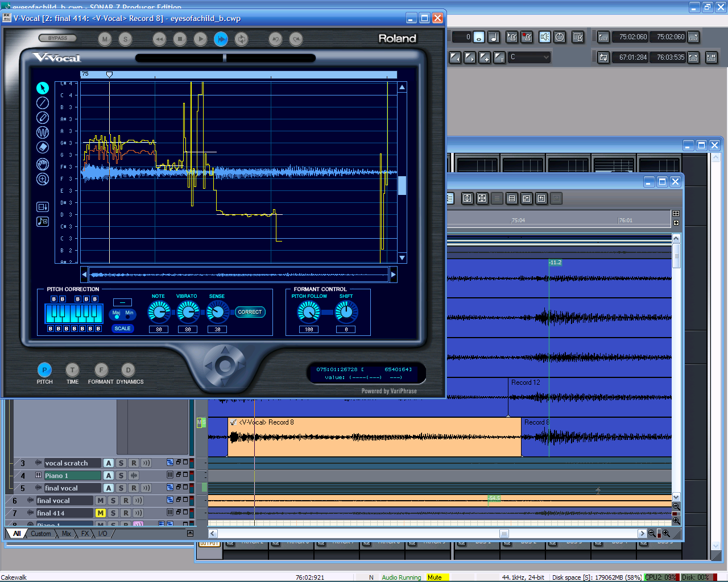This screenshot has width=728, height=582.
Task: Solo the Piano 1 track 4
Action: coord(121,475)
